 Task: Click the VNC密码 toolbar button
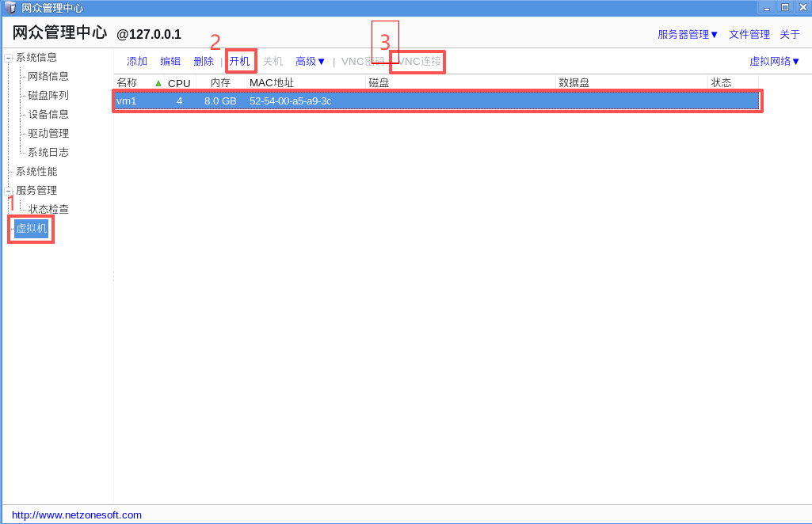[x=363, y=62]
